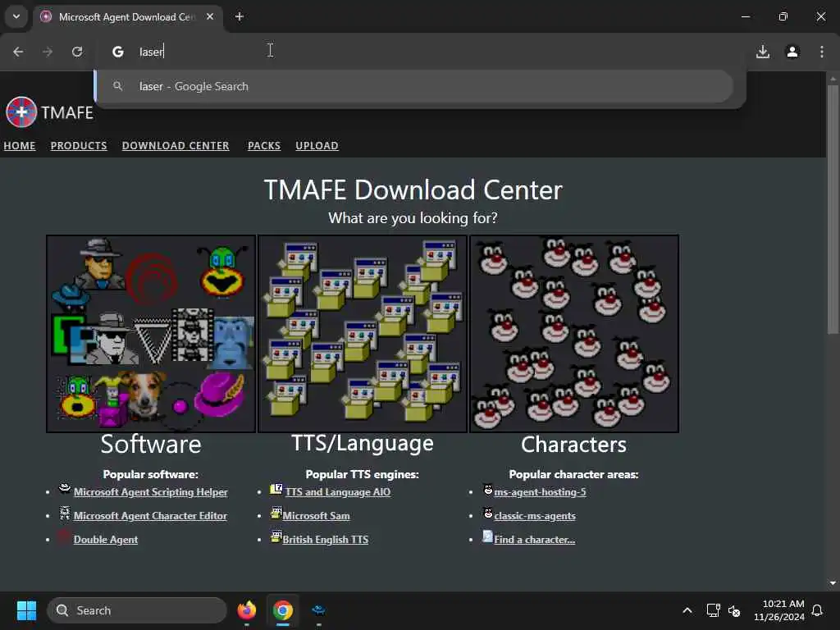Open the clock showing 10:21 AM
840x630 pixels.
(x=779, y=610)
